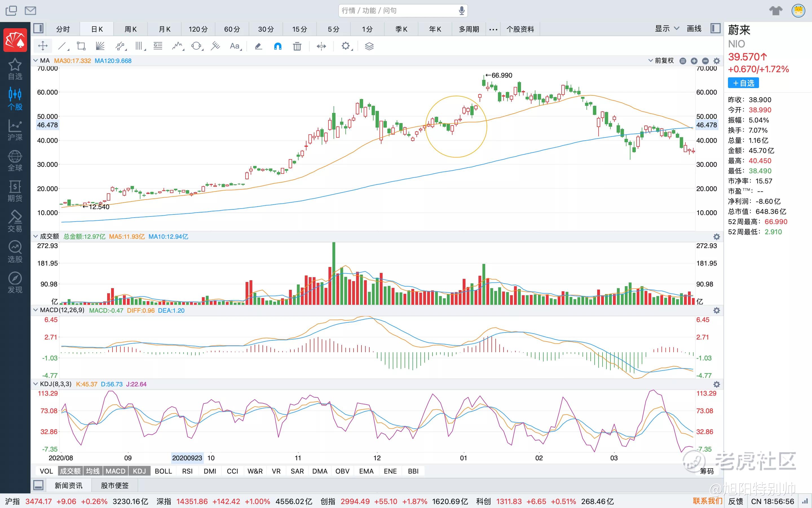Toggle the 均线 moving average indicator
This screenshot has width=812, height=508.
(x=92, y=471)
